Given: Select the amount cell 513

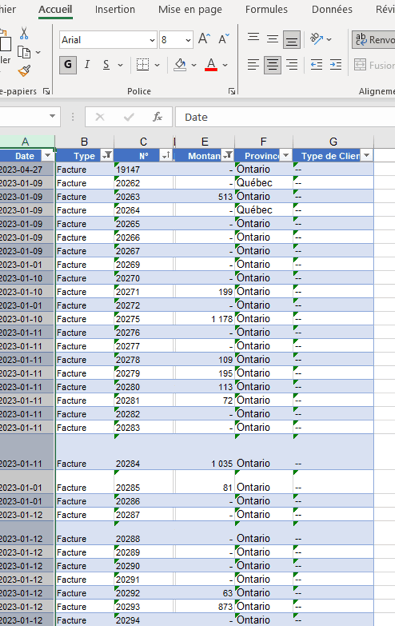Looking at the screenshot, I should 204,196.
